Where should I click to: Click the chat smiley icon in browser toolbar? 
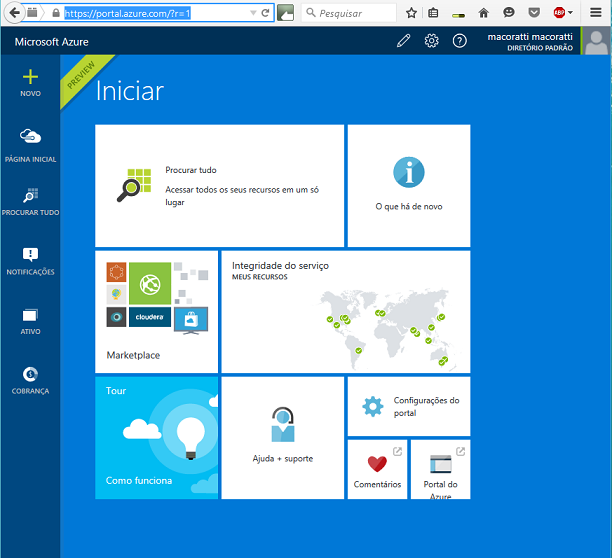tap(509, 13)
